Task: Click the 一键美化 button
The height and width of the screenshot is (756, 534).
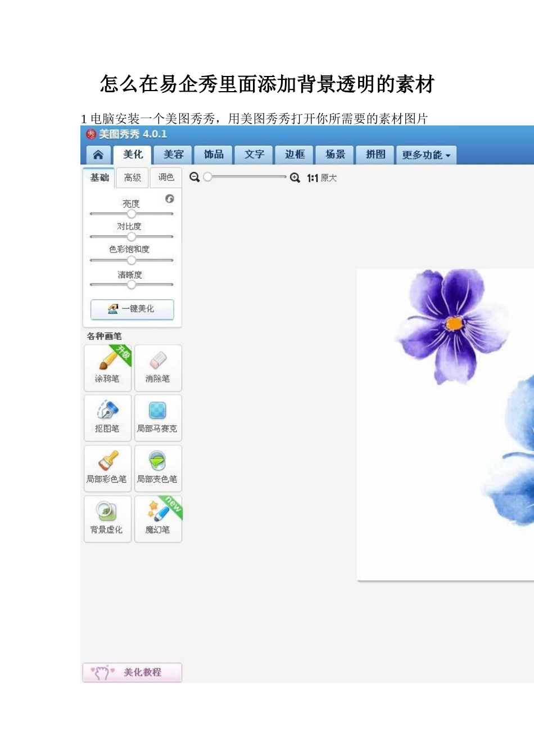Action: tap(132, 309)
